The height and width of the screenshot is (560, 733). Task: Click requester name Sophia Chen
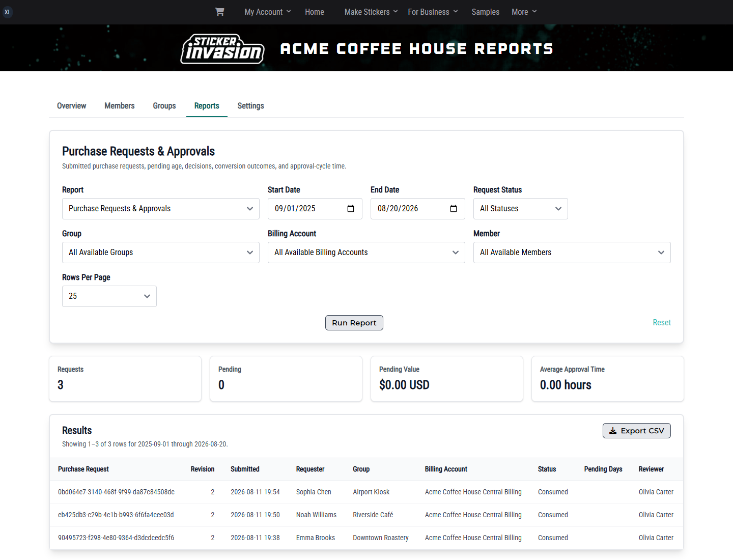coord(314,492)
